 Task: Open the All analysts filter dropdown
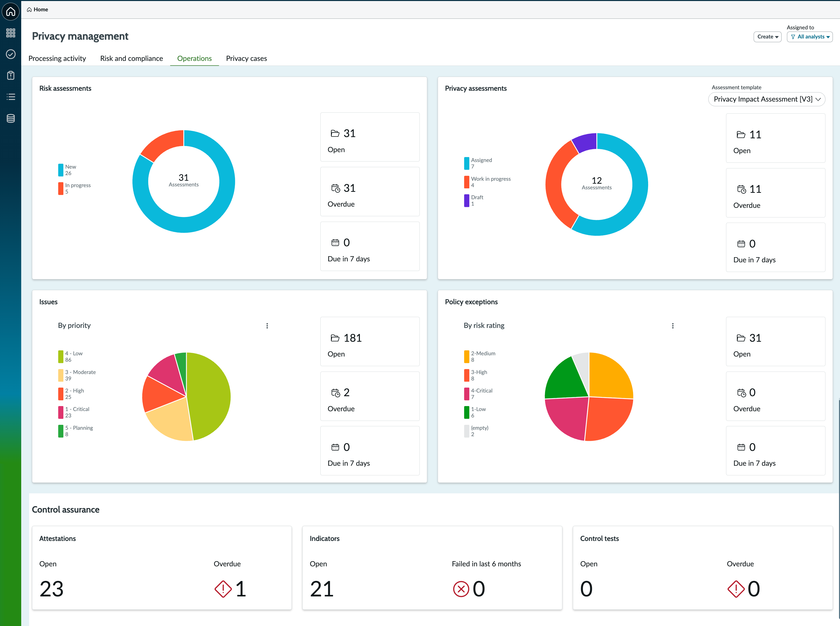click(810, 37)
